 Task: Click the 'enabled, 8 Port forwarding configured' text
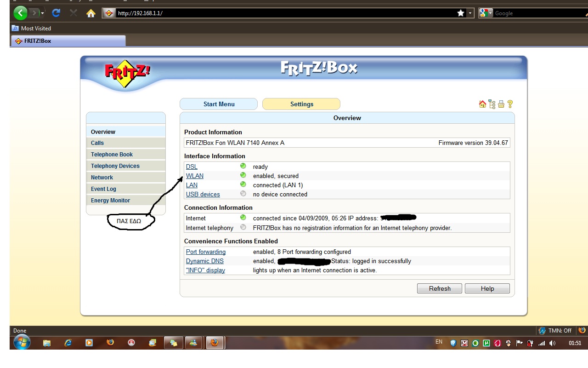[302, 252]
